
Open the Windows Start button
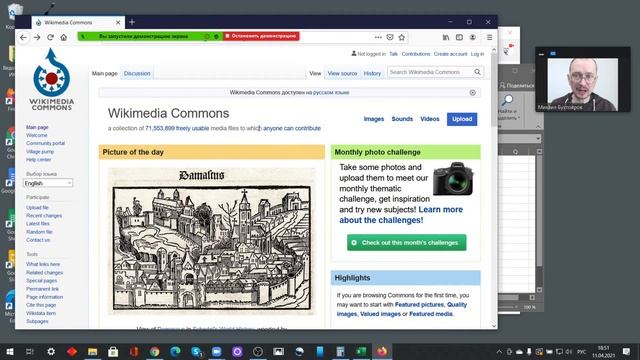tap(10, 351)
